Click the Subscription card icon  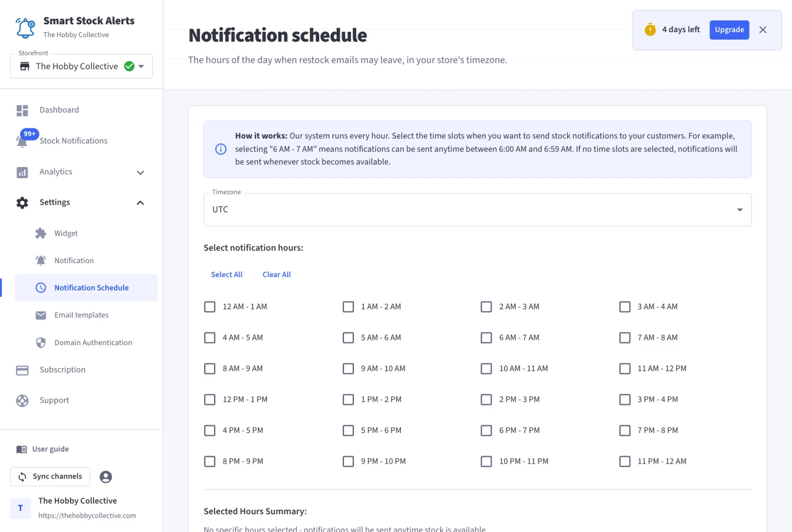pos(22,370)
